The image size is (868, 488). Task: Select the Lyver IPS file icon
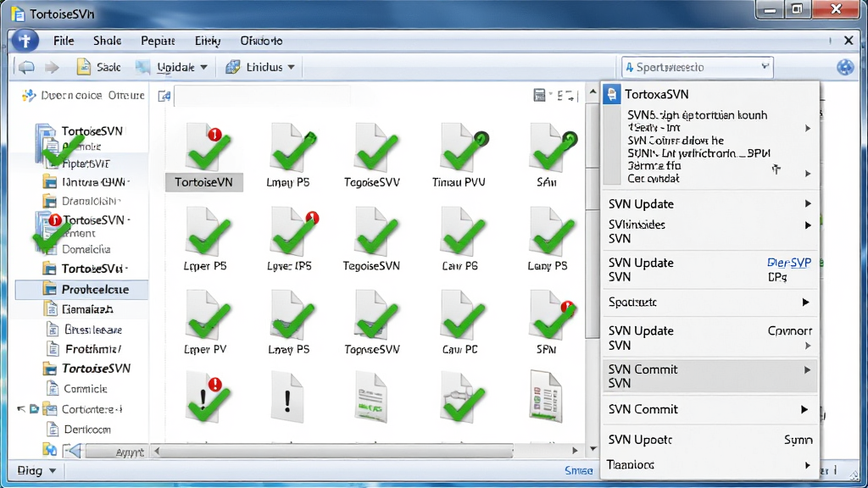tap(289, 240)
